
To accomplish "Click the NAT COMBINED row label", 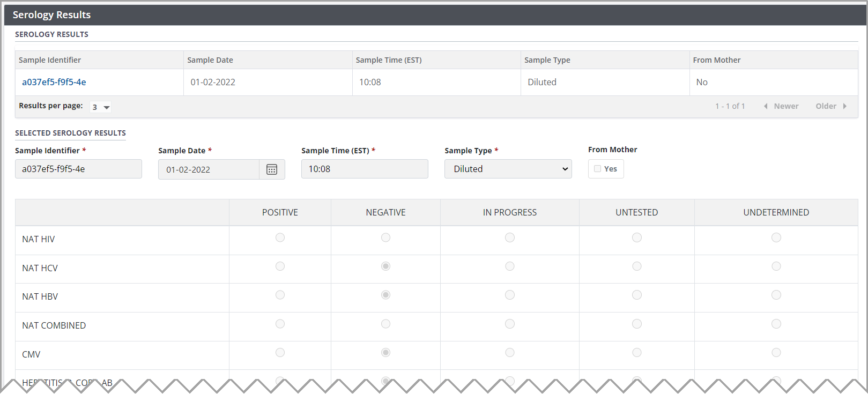I will pos(54,325).
